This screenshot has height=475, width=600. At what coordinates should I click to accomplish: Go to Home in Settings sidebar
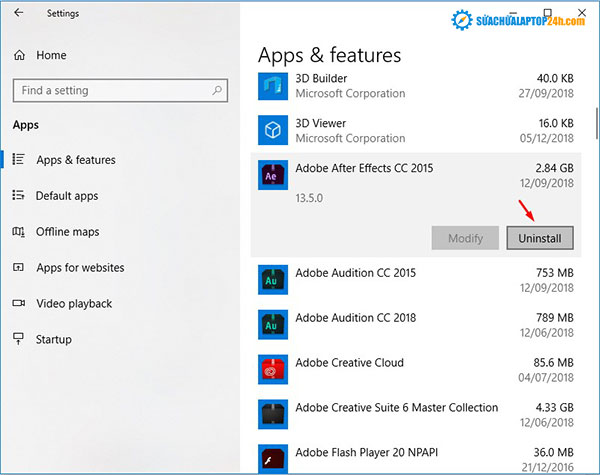[x=51, y=55]
